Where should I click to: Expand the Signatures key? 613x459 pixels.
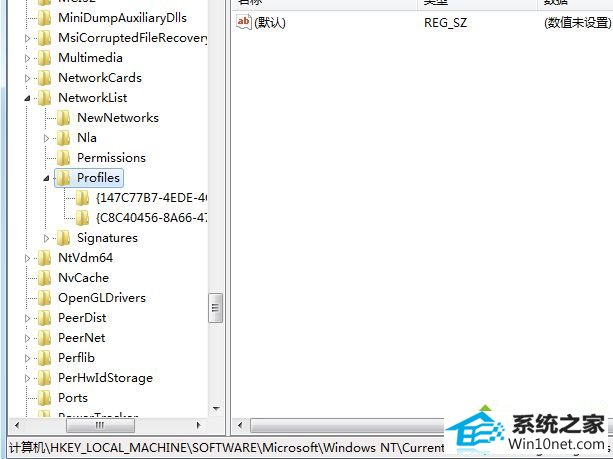46,238
